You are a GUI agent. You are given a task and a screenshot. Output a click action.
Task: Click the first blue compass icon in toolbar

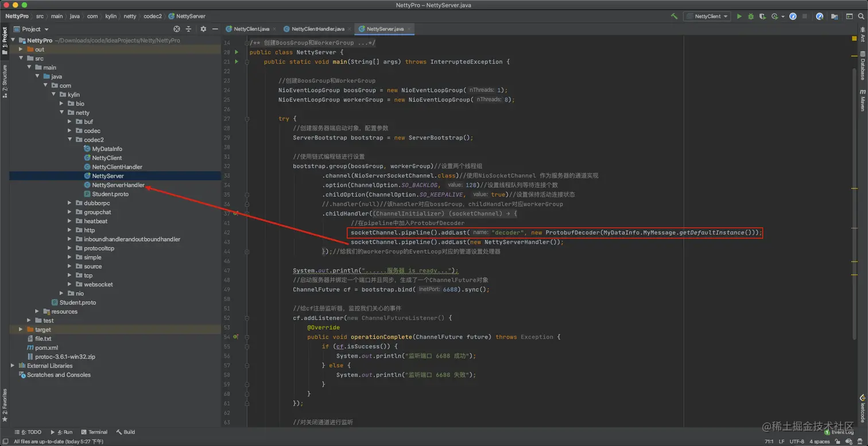[x=793, y=17]
